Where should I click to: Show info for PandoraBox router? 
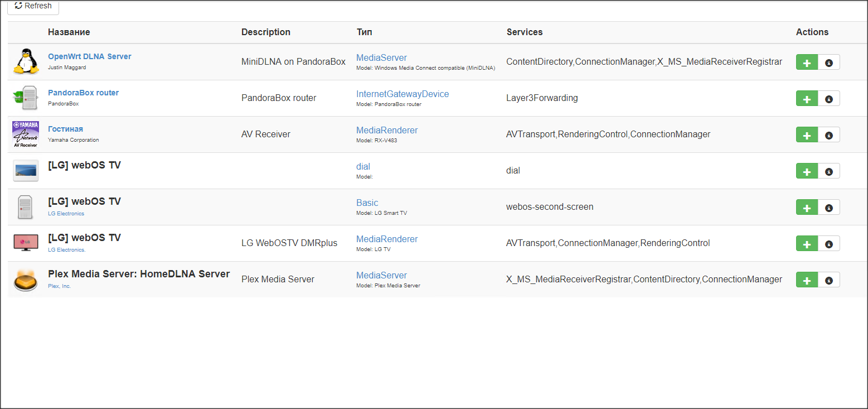click(828, 99)
